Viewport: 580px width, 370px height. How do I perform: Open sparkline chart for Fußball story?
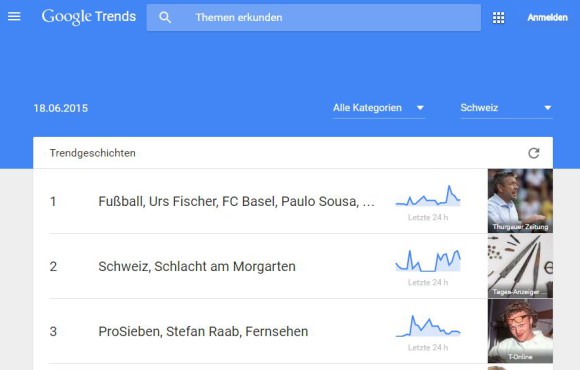[428, 196]
